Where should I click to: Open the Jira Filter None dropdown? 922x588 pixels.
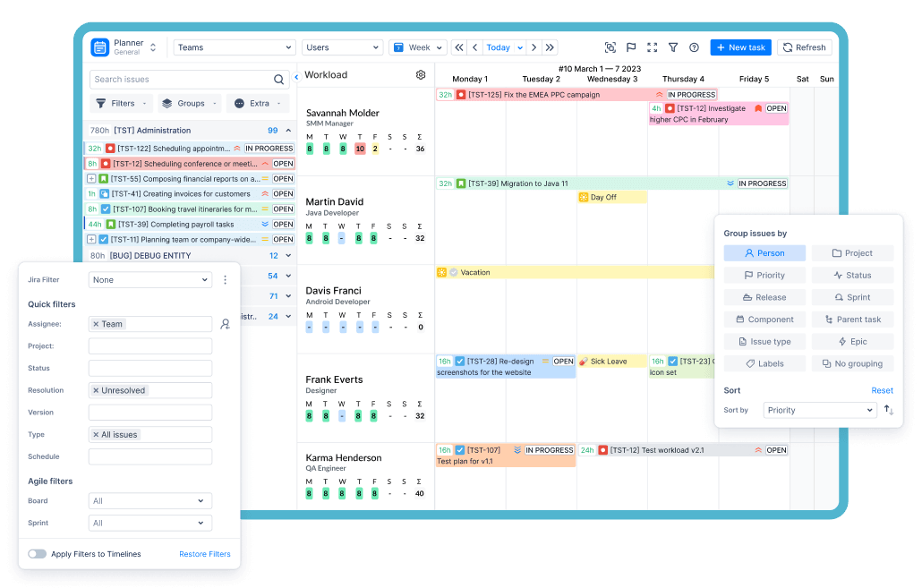tap(149, 279)
